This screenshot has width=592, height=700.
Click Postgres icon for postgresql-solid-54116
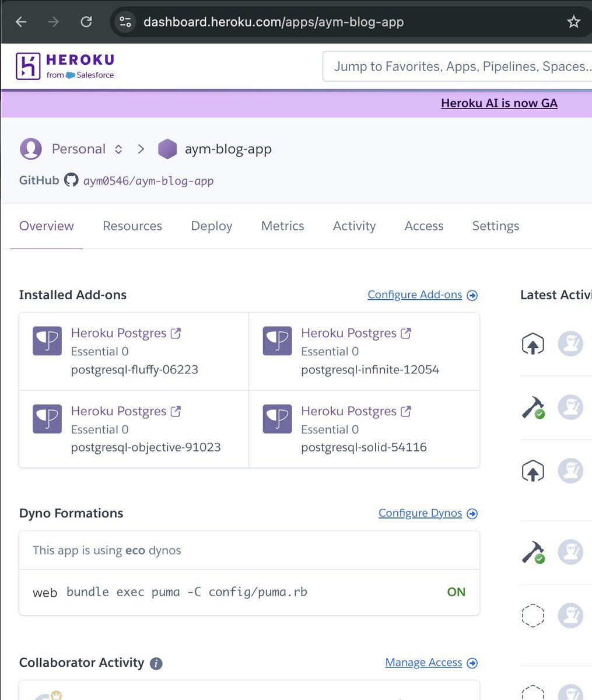click(x=277, y=419)
